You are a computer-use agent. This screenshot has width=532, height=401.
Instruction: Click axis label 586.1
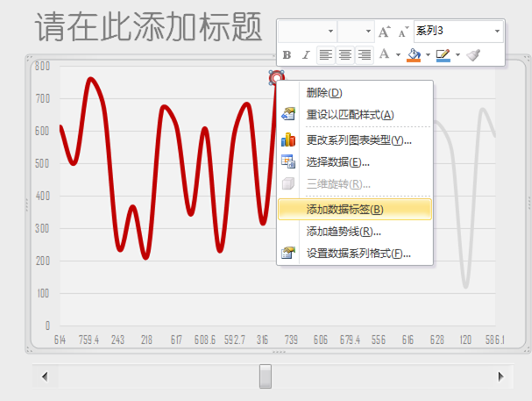point(494,340)
